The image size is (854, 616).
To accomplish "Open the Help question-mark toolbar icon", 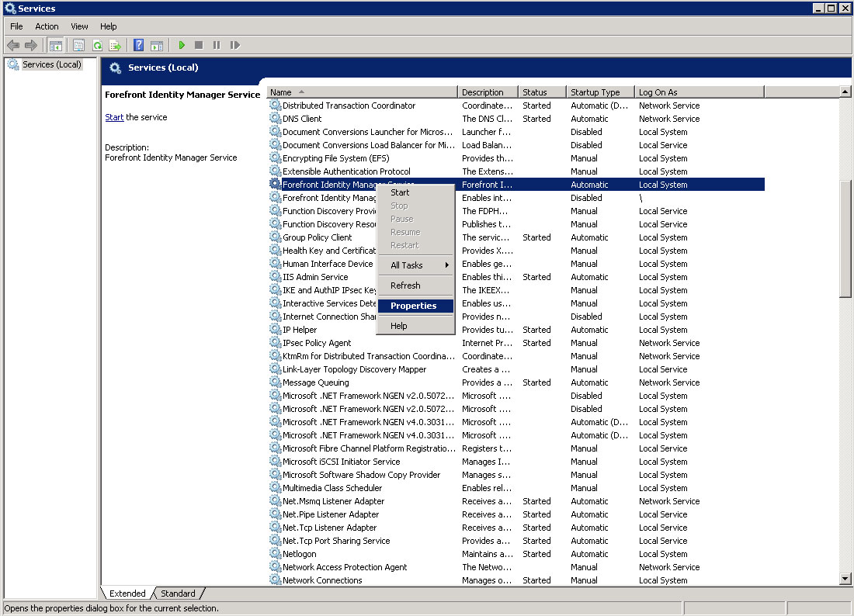I will coord(139,45).
